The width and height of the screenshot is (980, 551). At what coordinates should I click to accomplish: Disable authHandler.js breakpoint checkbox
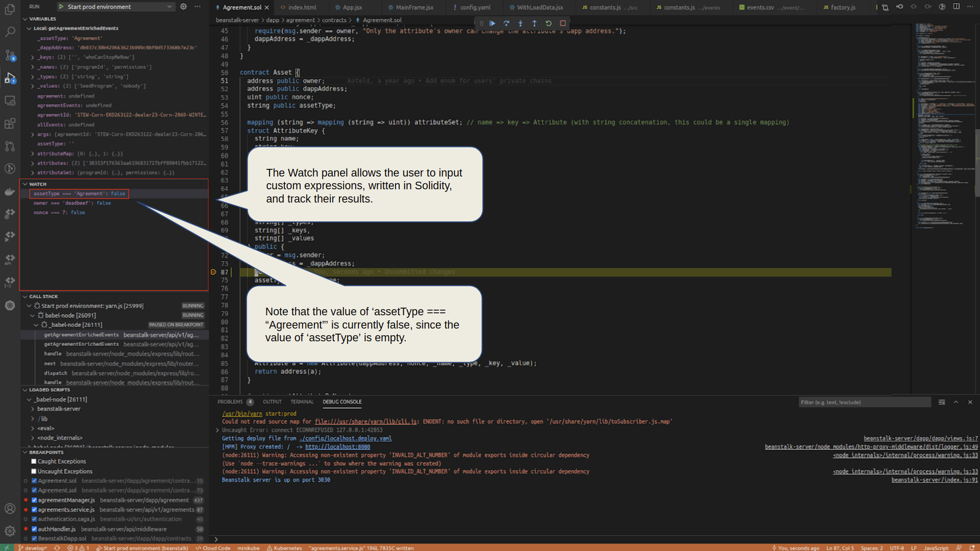(34, 529)
